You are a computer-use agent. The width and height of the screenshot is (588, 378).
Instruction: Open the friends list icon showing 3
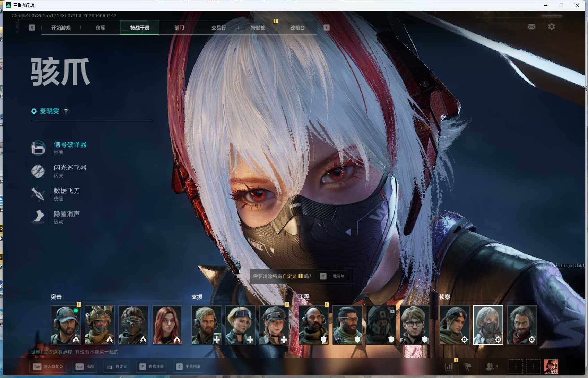tap(492, 367)
